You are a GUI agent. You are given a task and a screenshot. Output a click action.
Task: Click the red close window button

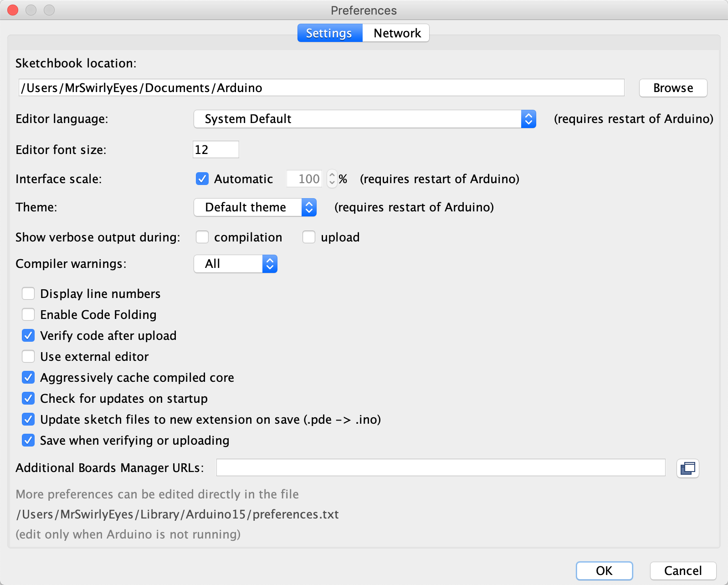coord(13,10)
